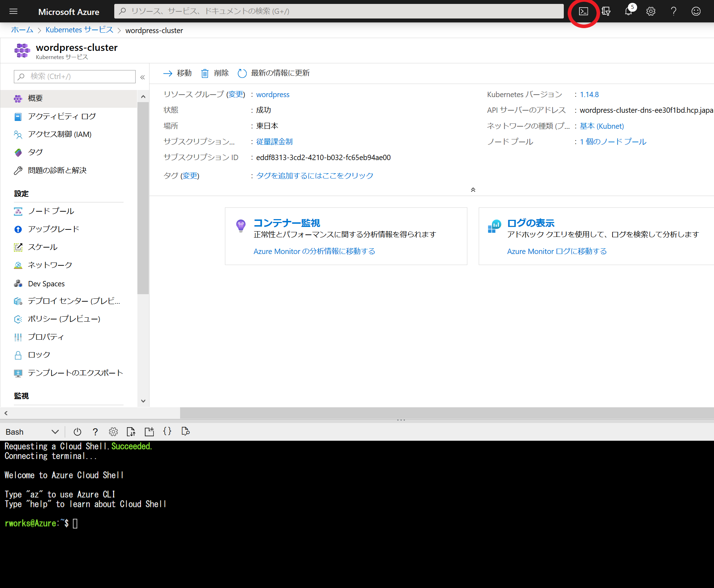The height and width of the screenshot is (588, 714).
Task: Open Cloud Shell settings gear
Action: click(x=113, y=431)
